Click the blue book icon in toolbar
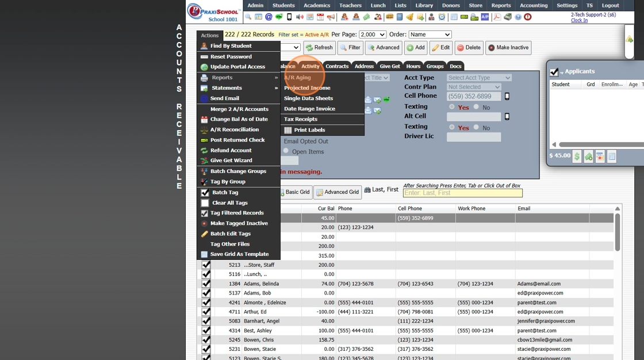 pyautogui.click(x=399, y=17)
